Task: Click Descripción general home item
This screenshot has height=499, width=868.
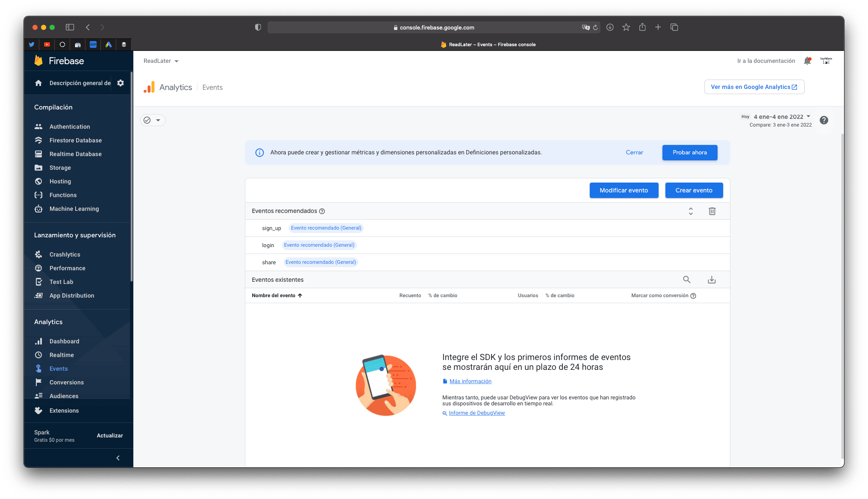Action: [x=73, y=83]
